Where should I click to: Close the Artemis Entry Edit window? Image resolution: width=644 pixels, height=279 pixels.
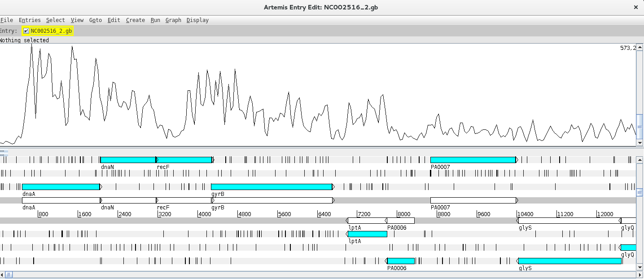point(635,7)
